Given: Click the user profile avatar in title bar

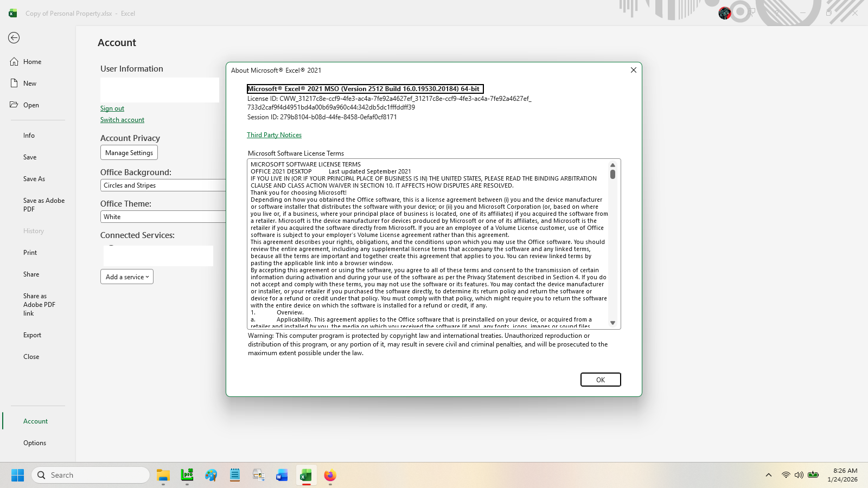Looking at the screenshot, I should click(725, 13).
